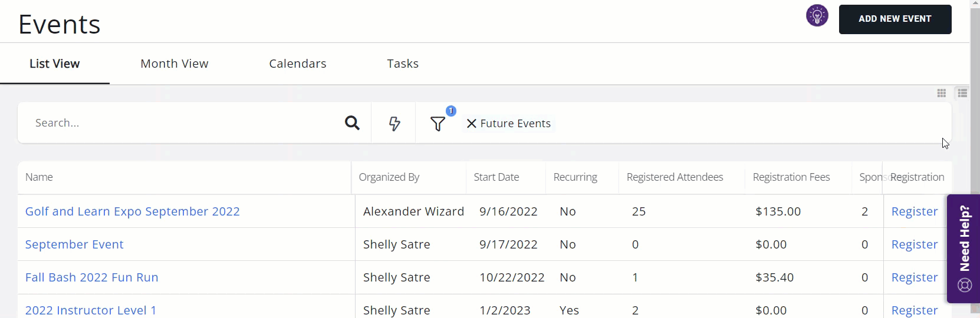The image size is (980, 318).
Task: Remove the Future Events filter
Action: (x=472, y=124)
